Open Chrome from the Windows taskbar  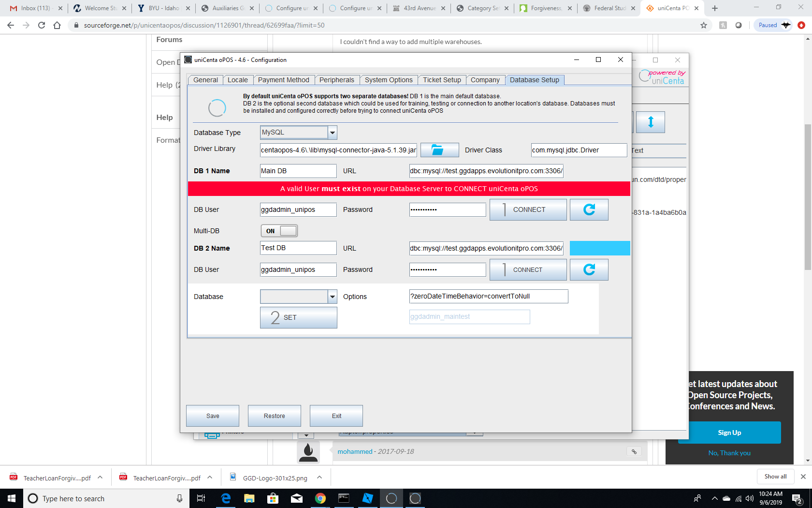[320, 498]
